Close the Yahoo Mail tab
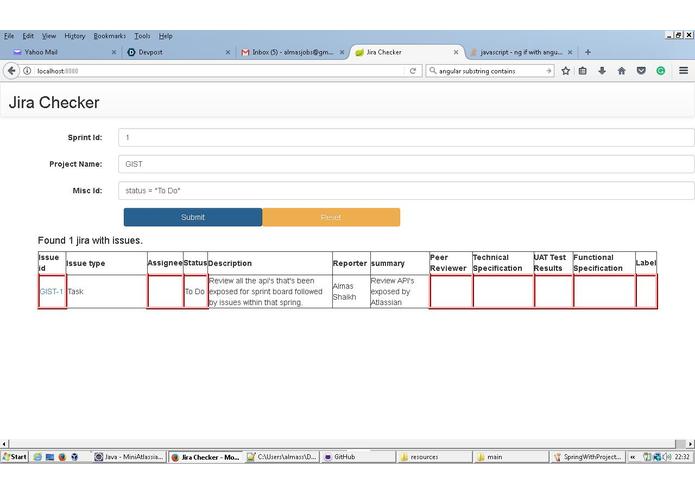This screenshot has height=494, width=695. pyautogui.click(x=114, y=52)
